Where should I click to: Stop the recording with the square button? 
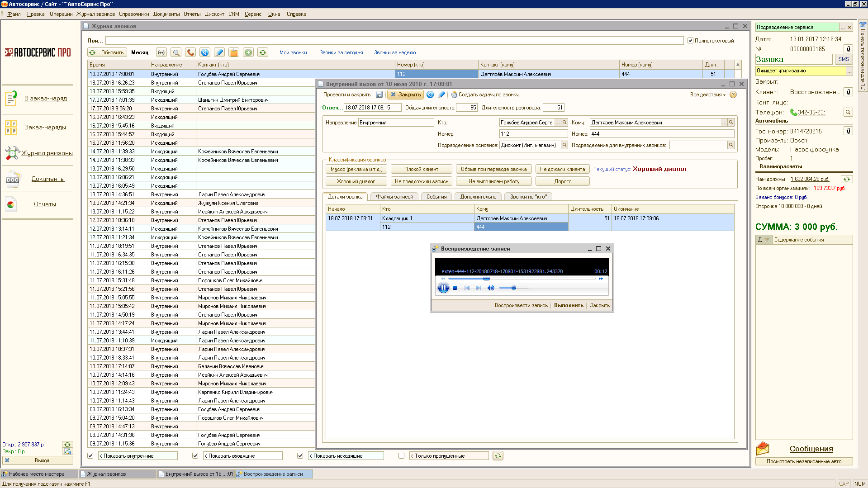tap(455, 288)
